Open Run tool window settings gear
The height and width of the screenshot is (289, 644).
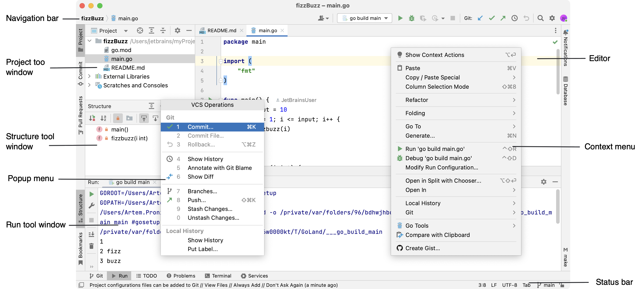click(544, 182)
